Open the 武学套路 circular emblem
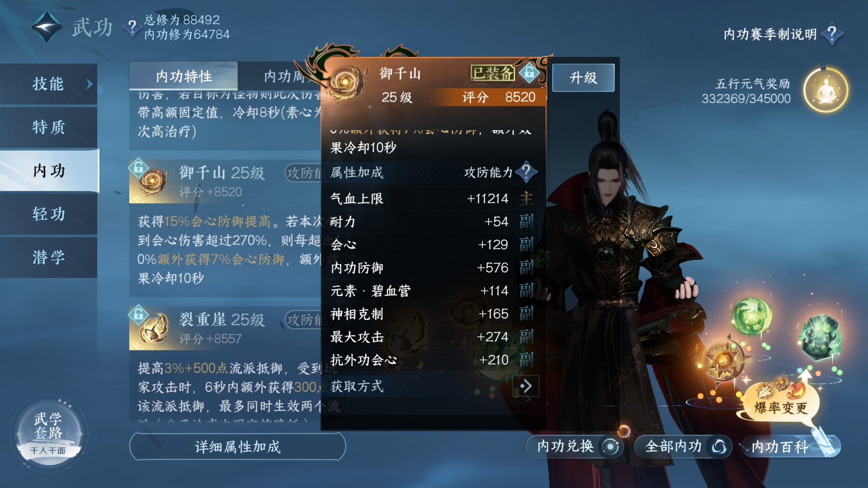This screenshot has height=488, width=868. 49,434
